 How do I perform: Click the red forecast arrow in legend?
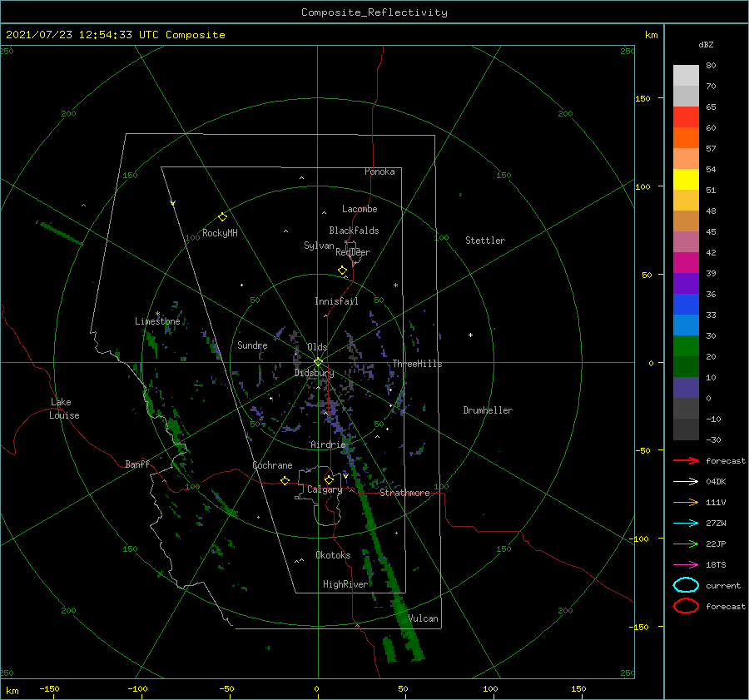(x=686, y=460)
